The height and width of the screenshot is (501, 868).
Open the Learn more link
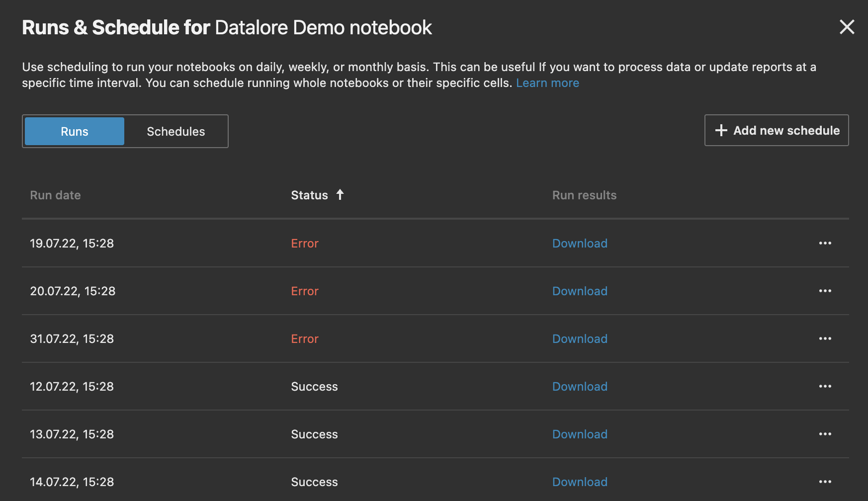tap(547, 83)
